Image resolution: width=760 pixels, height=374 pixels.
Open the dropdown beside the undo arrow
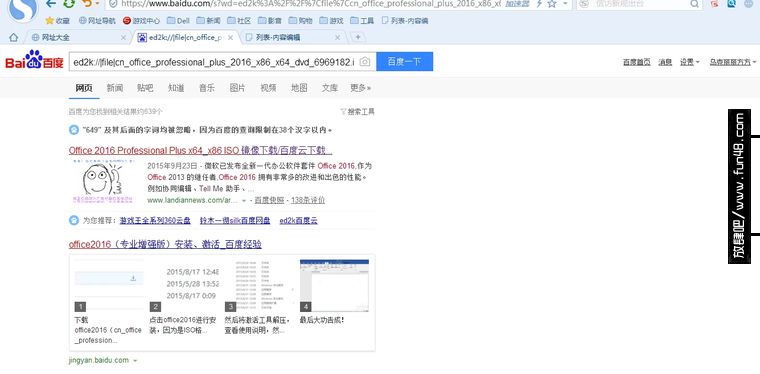pos(97,4)
